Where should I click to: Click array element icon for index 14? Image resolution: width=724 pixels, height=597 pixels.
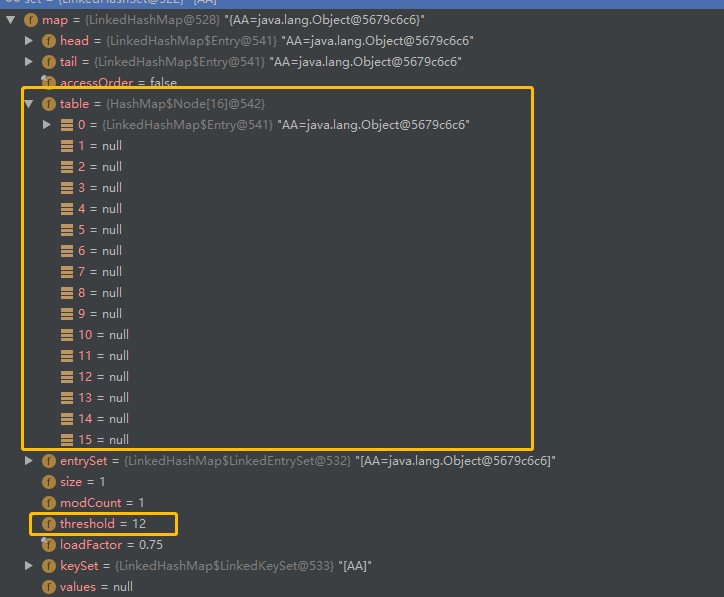click(67, 419)
